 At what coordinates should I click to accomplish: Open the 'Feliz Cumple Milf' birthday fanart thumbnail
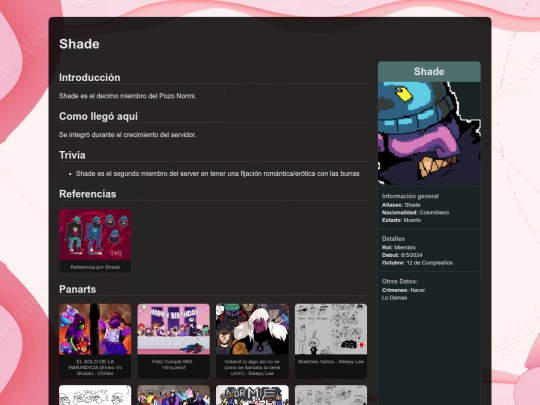pyautogui.click(x=174, y=329)
